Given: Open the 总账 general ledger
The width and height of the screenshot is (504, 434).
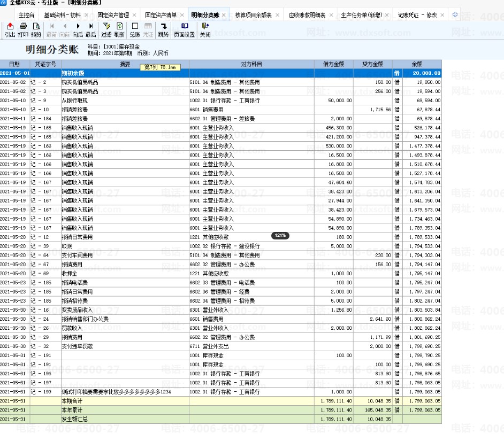Looking at the screenshot, I should tap(135, 30).
